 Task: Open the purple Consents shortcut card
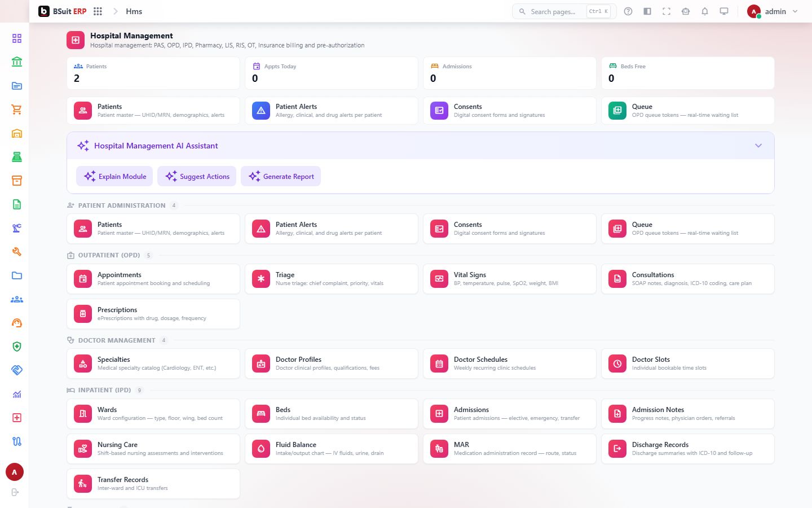509,111
